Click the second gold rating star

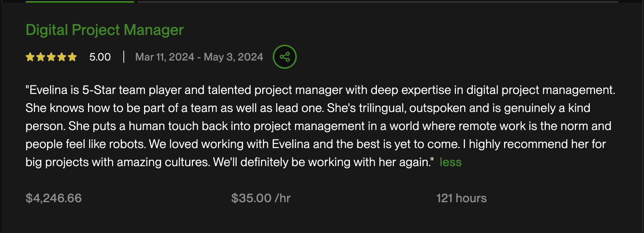(41, 57)
